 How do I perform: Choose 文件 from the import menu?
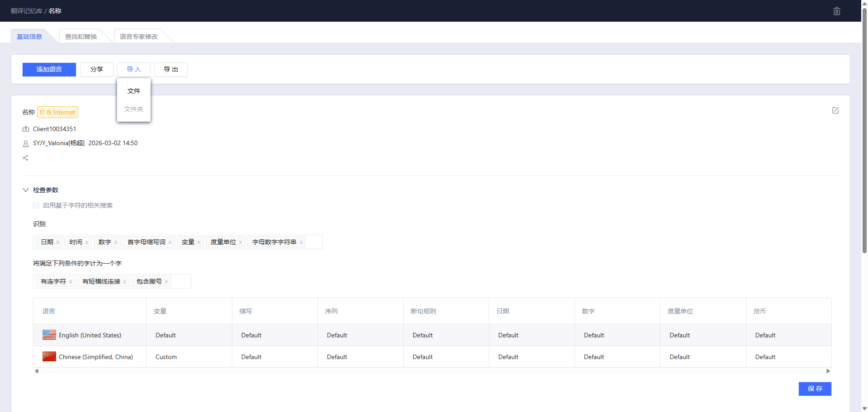(x=134, y=91)
